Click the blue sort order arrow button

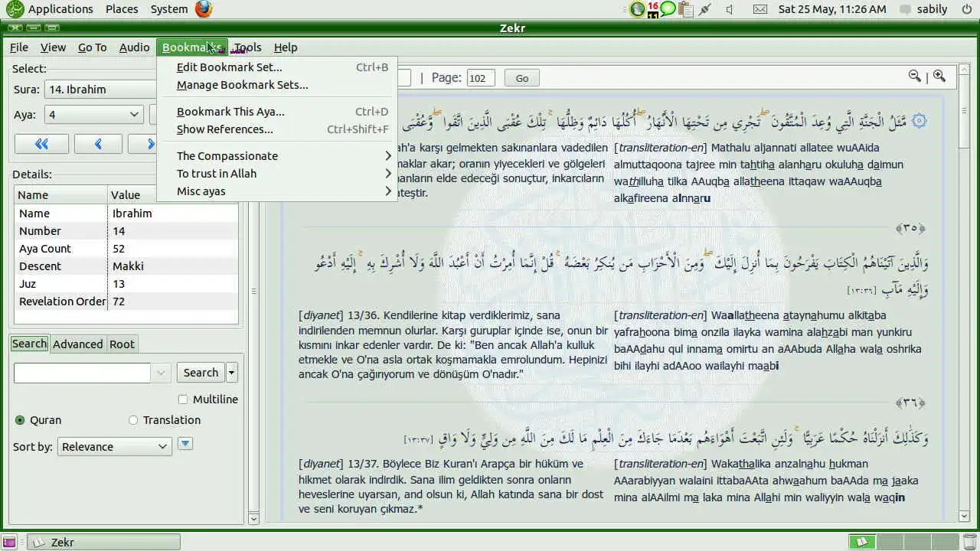[x=185, y=444]
